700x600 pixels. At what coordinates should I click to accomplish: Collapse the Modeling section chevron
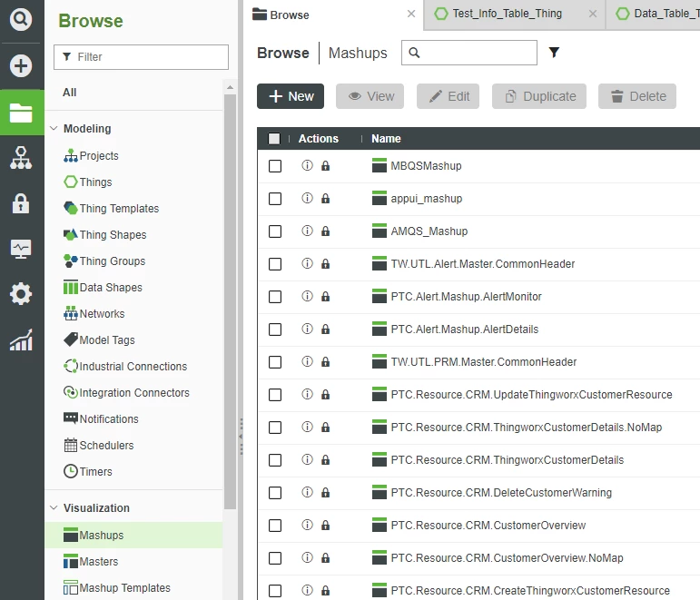pos(54,129)
